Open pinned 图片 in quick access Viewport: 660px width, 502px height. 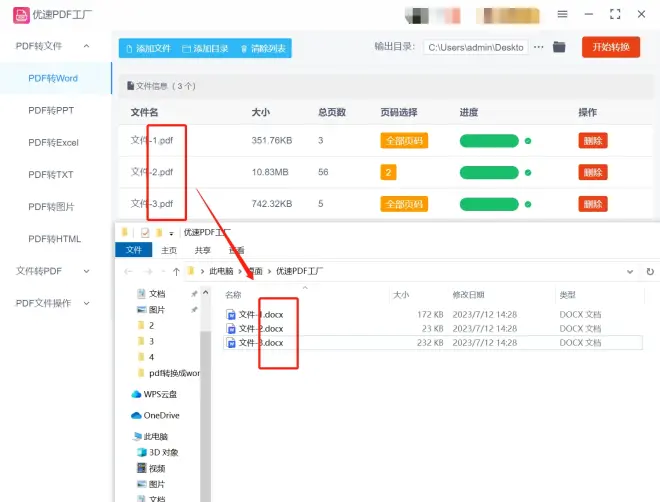point(151,310)
